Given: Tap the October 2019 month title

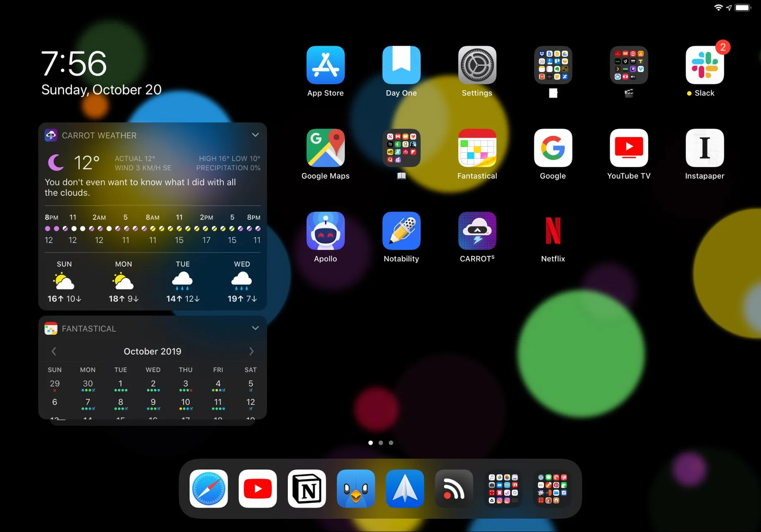Looking at the screenshot, I should tap(153, 351).
